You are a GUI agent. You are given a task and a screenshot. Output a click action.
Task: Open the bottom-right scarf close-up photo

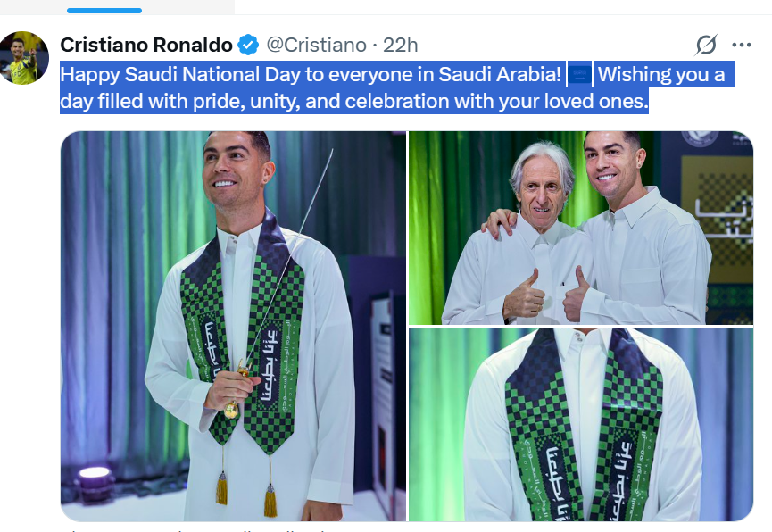(x=580, y=424)
